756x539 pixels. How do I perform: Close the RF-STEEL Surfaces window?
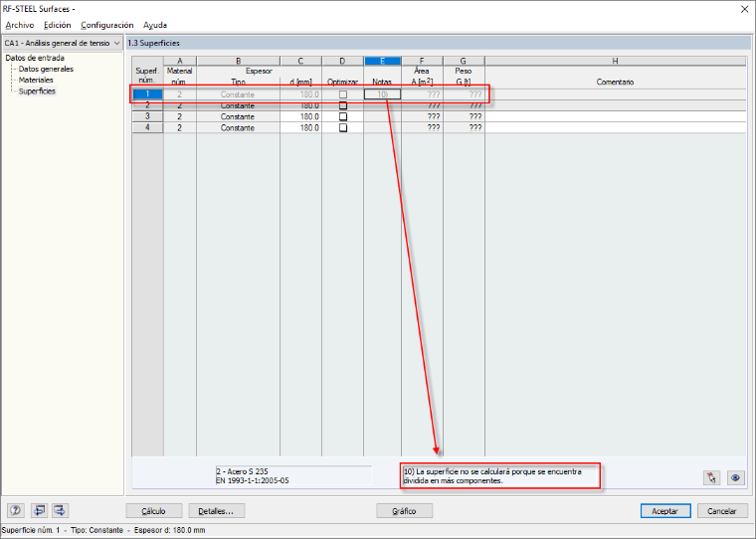click(744, 9)
